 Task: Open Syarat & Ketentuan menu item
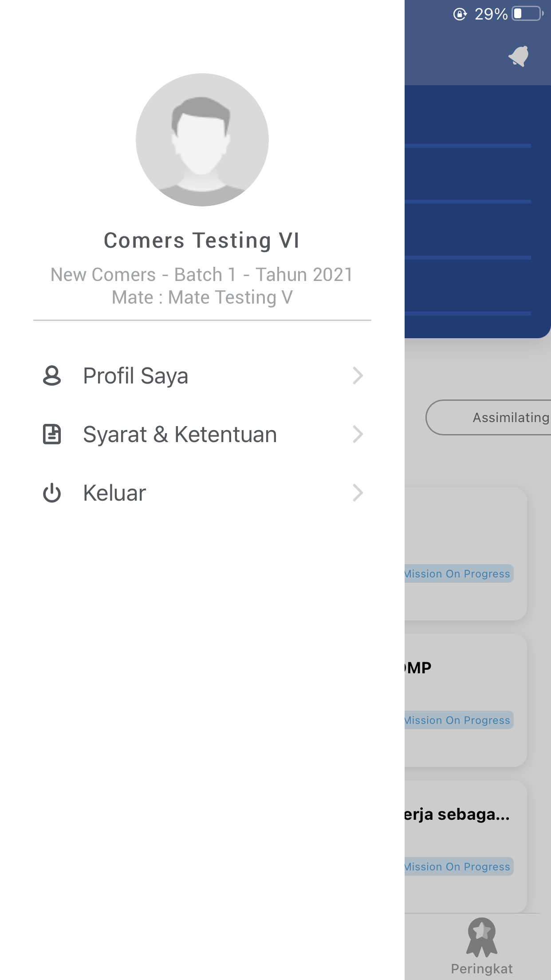tap(202, 434)
